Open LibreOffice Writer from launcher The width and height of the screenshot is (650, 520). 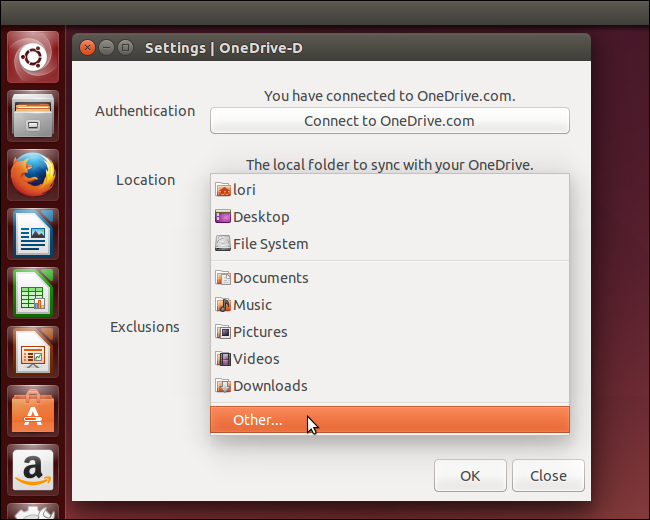pyautogui.click(x=33, y=234)
